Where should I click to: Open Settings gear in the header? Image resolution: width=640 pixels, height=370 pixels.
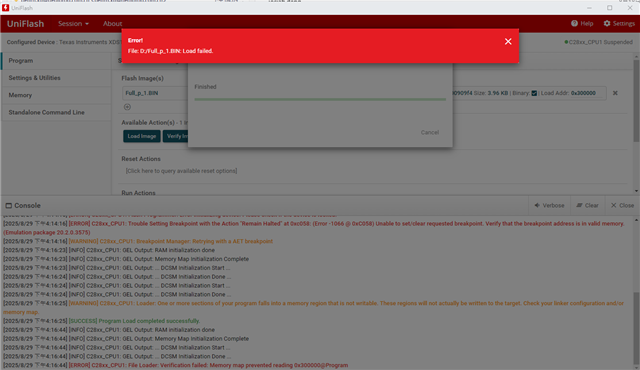[619, 24]
